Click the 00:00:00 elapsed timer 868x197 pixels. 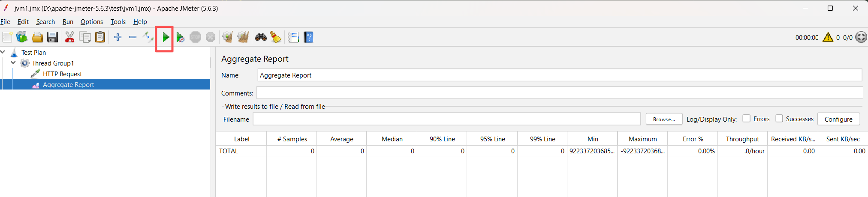pyautogui.click(x=807, y=38)
